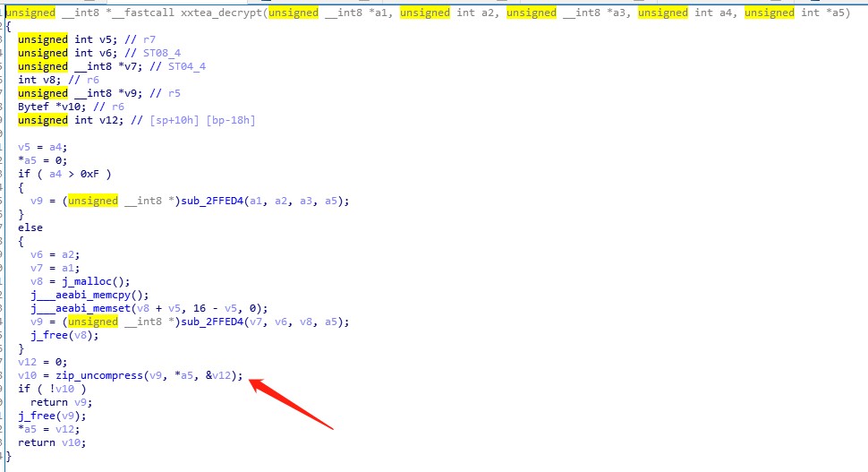Screen dimensions: 868x472
Task: Click the 'else' keyword
Action: (30, 227)
